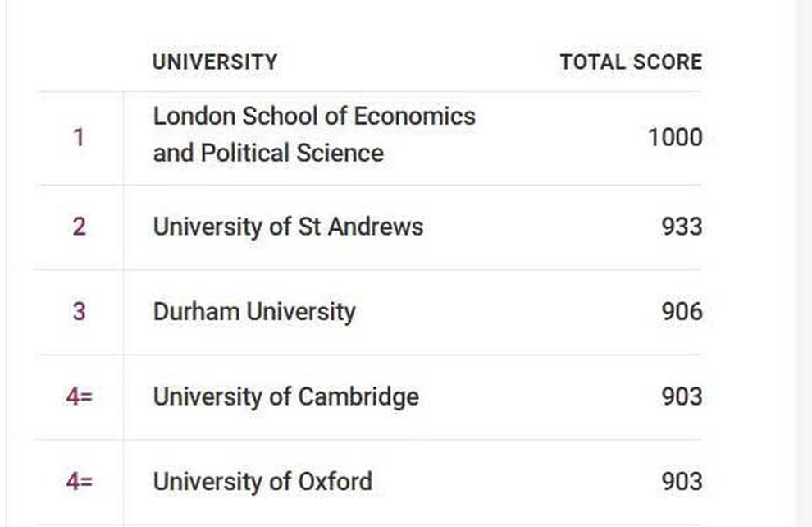This screenshot has height=527, width=812.
Task: Open the University of Cambridge entry
Action: click(x=285, y=397)
